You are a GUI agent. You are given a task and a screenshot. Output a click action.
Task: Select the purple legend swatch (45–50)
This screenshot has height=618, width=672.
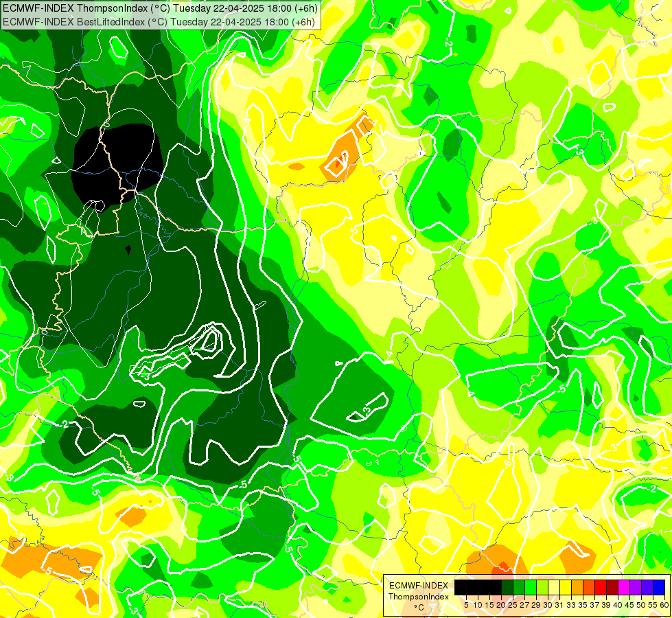pyautogui.click(x=636, y=587)
